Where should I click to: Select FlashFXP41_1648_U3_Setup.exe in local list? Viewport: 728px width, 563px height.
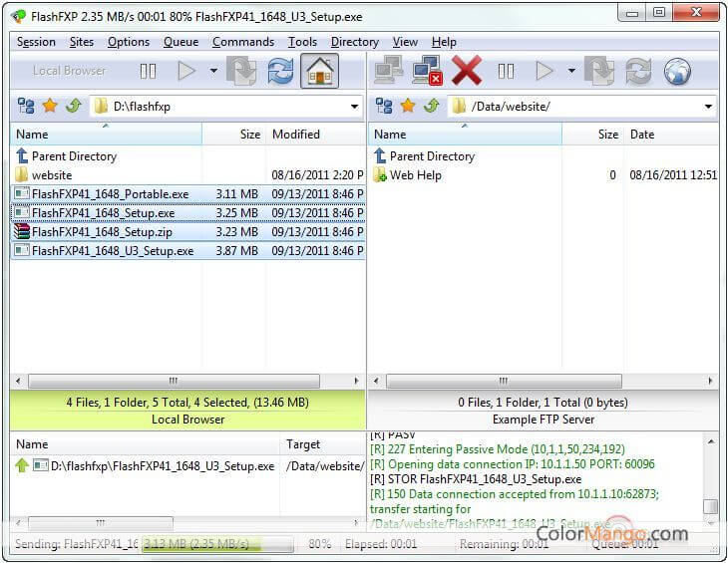188,251
